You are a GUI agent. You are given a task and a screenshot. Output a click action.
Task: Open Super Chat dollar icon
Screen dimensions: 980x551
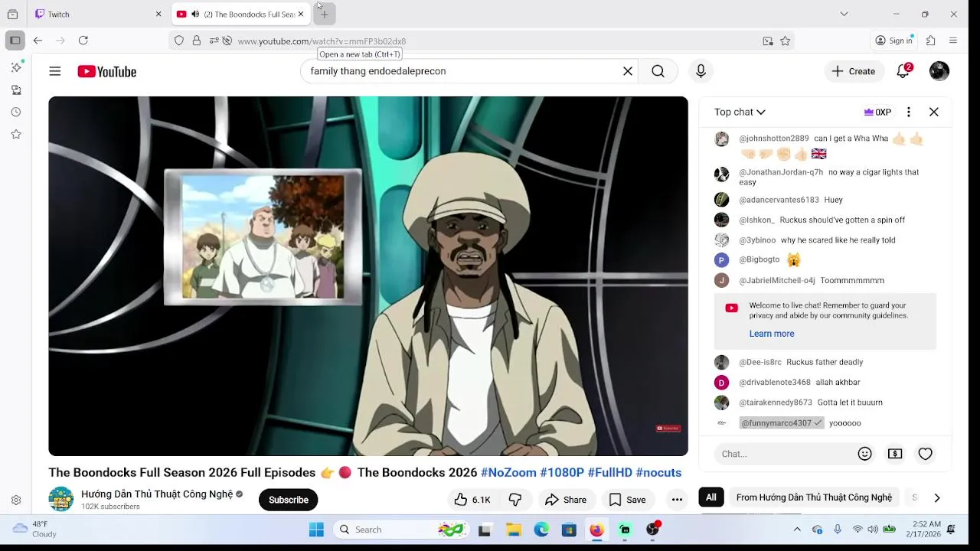(895, 454)
